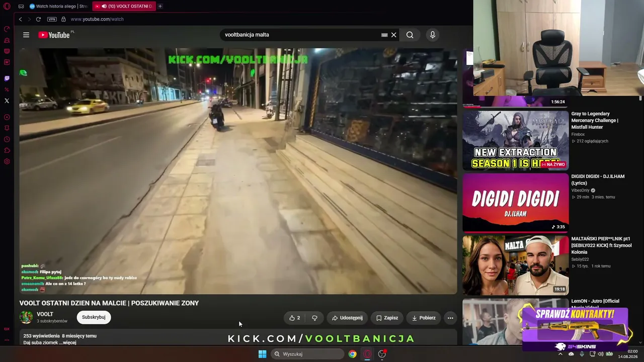
Task: Open the player icon in Opera sidebar
Action: pyautogui.click(x=7, y=117)
